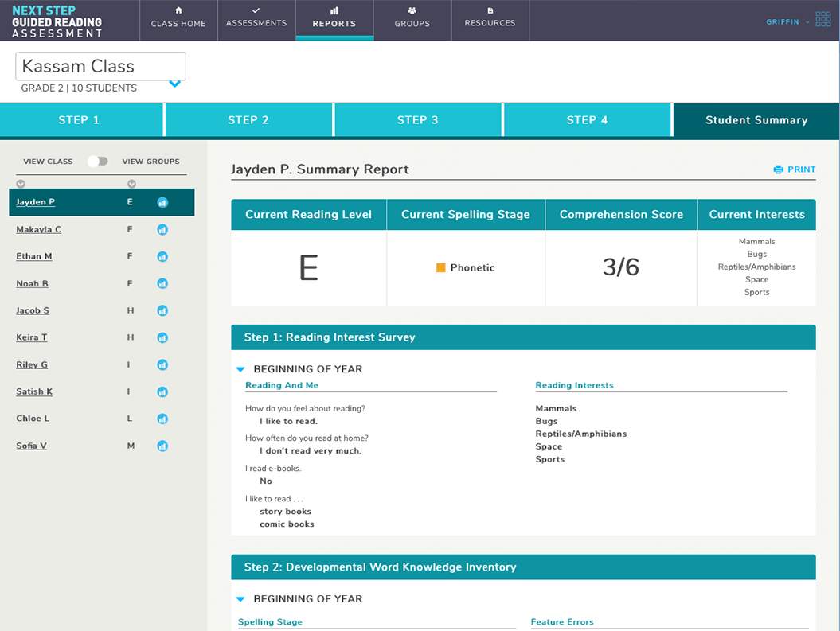Expand the Kassam Class dropdown
The height and width of the screenshot is (631, 840).
(x=174, y=84)
